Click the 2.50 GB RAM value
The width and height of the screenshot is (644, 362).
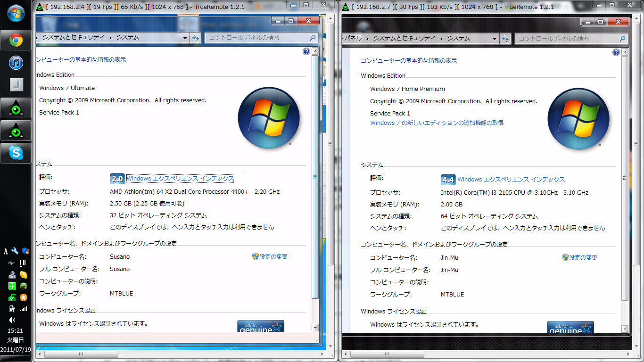coord(147,204)
